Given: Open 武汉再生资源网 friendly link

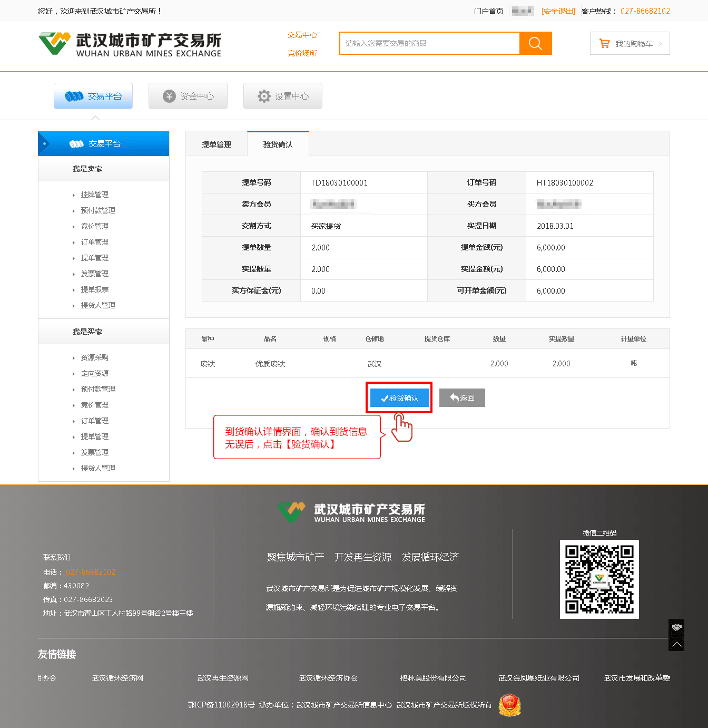Looking at the screenshot, I should click(223, 678).
